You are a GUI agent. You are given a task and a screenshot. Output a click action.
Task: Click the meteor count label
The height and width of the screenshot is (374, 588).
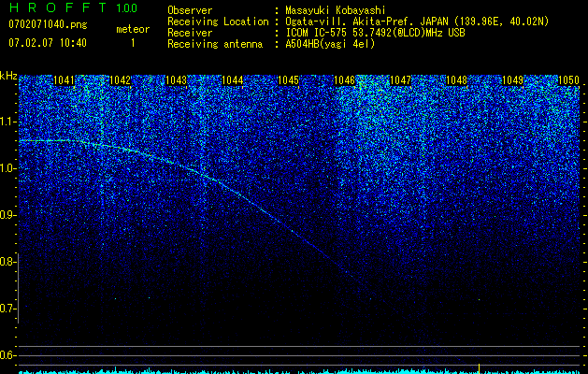[x=133, y=29]
